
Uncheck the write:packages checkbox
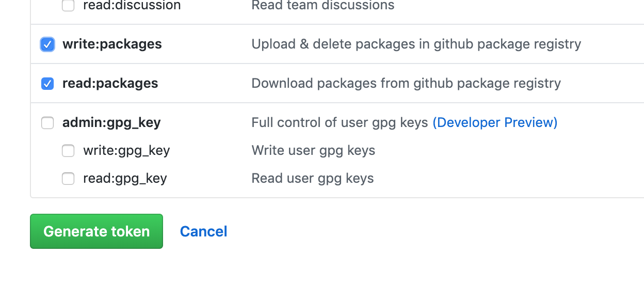[47, 44]
